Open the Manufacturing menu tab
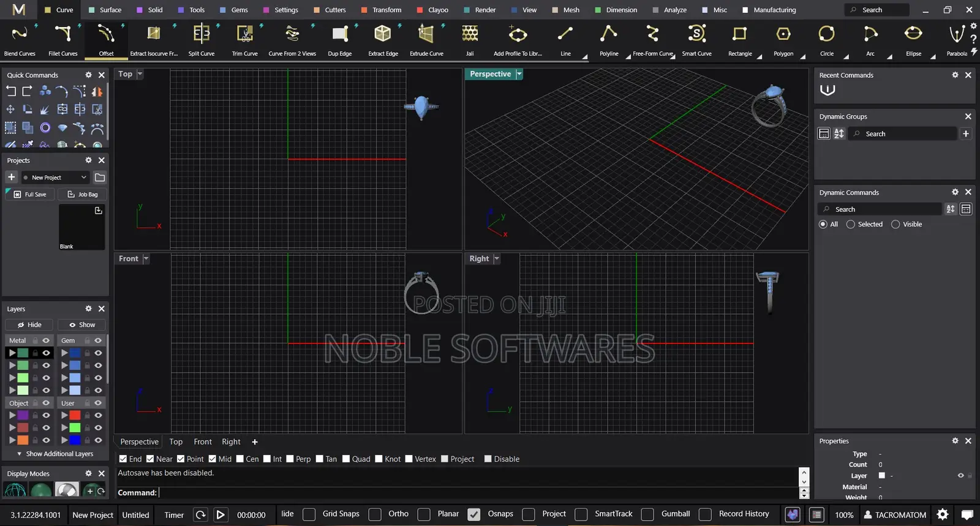The width and height of the screenshot is (980, 526). click(769, 10)
